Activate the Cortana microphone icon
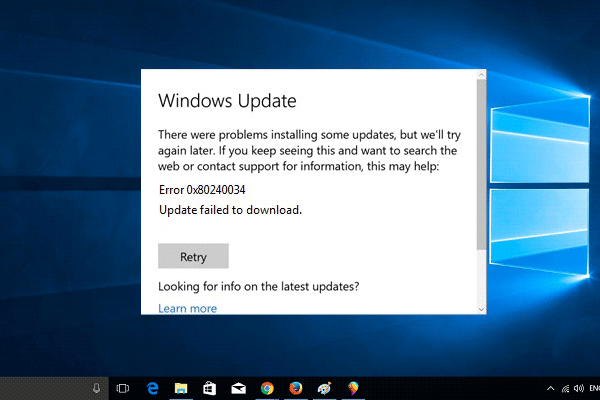Image resolution: width=600 pixels, height=400 pixels. coord(97,387)
